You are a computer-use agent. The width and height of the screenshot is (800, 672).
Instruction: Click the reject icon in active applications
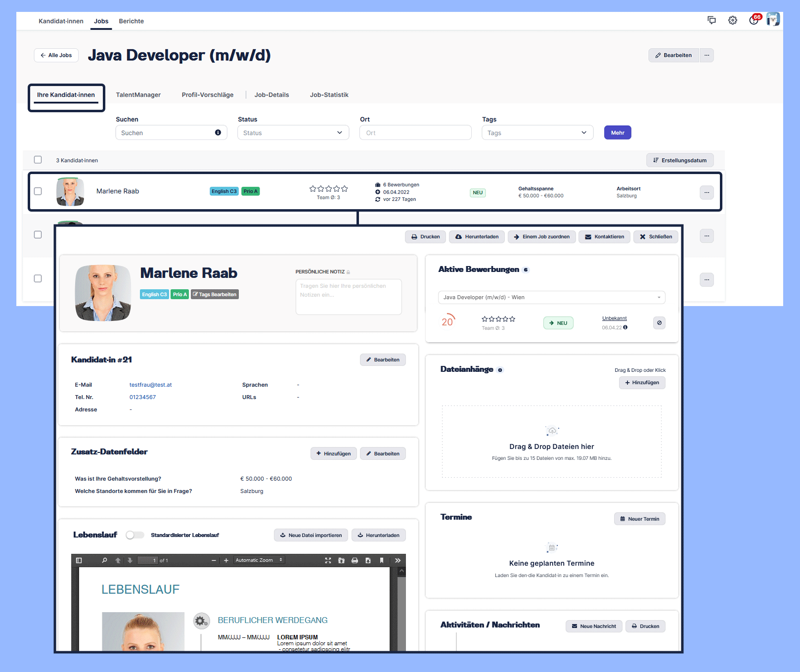click(659, 323)
